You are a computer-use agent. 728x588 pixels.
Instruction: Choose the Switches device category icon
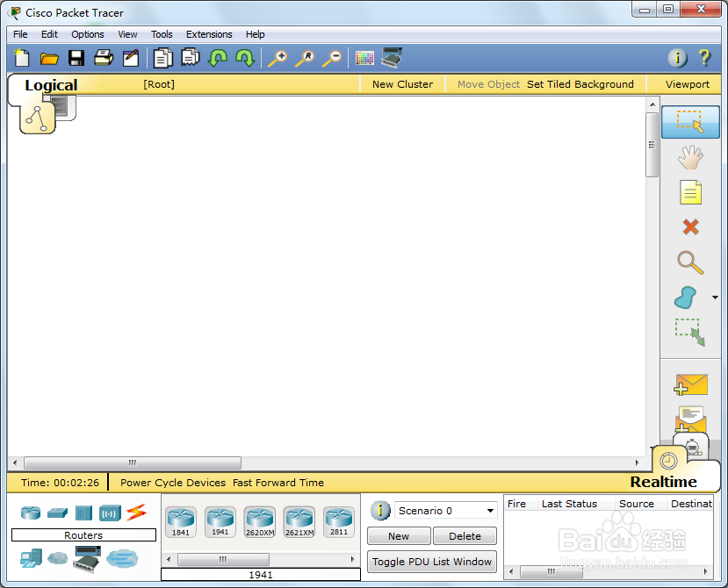(57, 513)
